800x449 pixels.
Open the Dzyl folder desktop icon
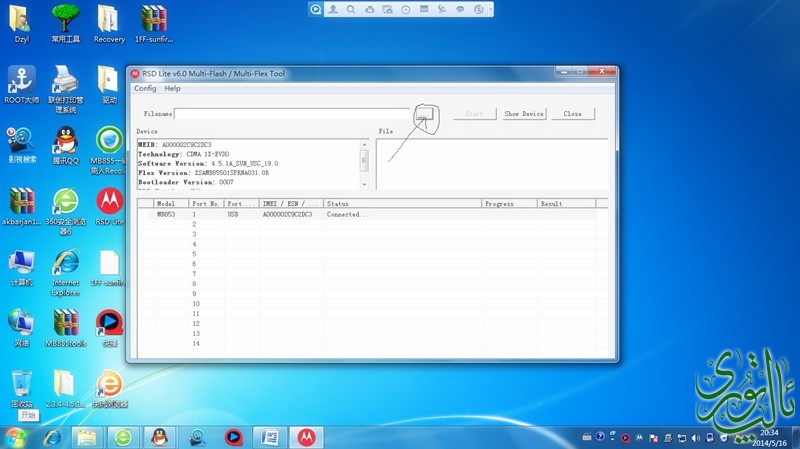click(x=21, y=23)
